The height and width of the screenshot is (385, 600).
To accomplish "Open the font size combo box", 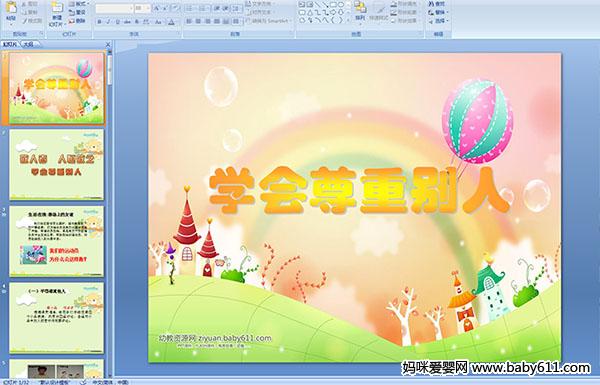I will coord(142,8).
